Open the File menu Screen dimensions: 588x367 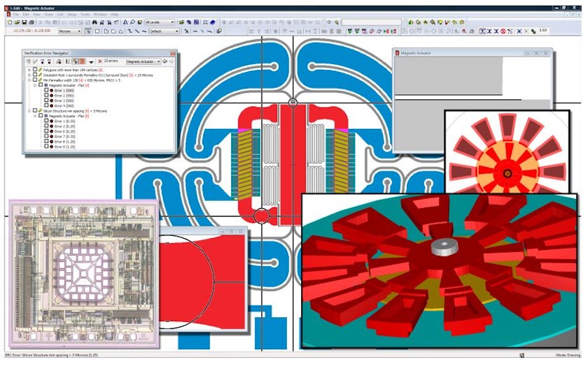[x=16, y=14]
